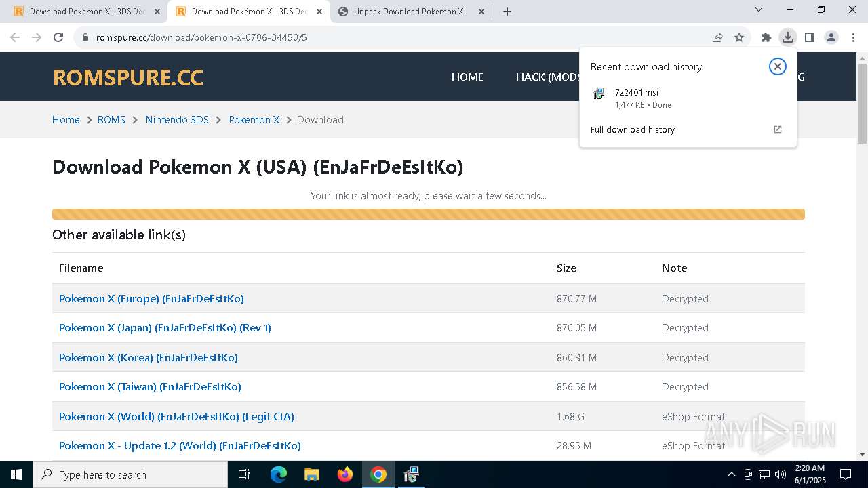This screenshot has width=868, height=488.
Task: Click the Size column header
Action: [x=567, y=268]
